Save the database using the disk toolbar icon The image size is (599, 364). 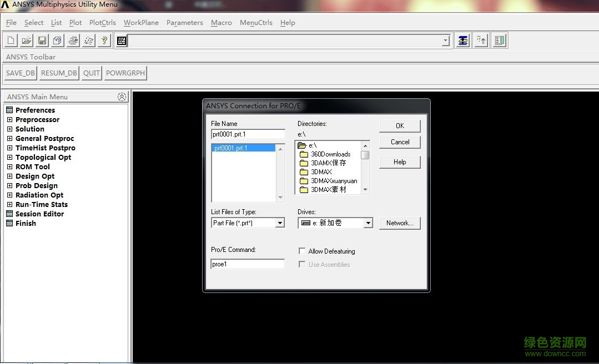pos(42,40)
